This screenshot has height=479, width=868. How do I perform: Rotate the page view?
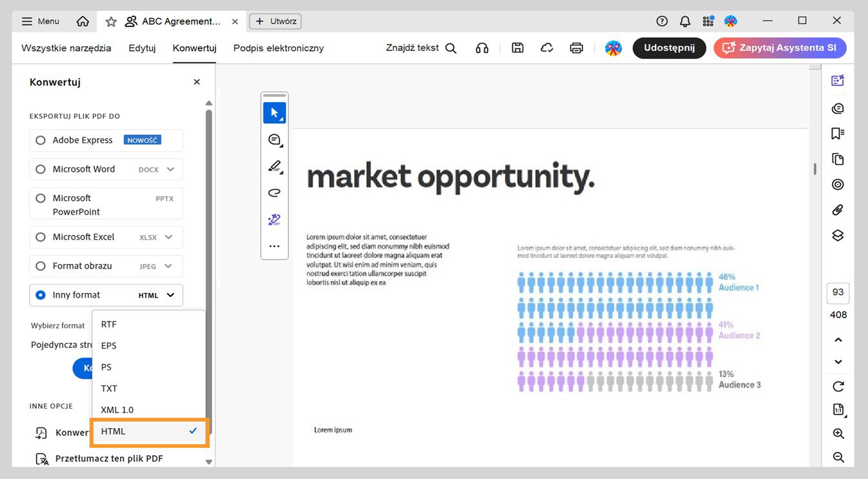coord(838,387)
